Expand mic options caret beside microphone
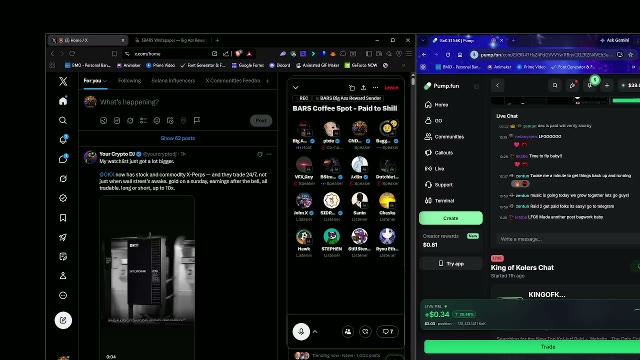The height and width of the screenshot is (360, 640). [315, 332]
